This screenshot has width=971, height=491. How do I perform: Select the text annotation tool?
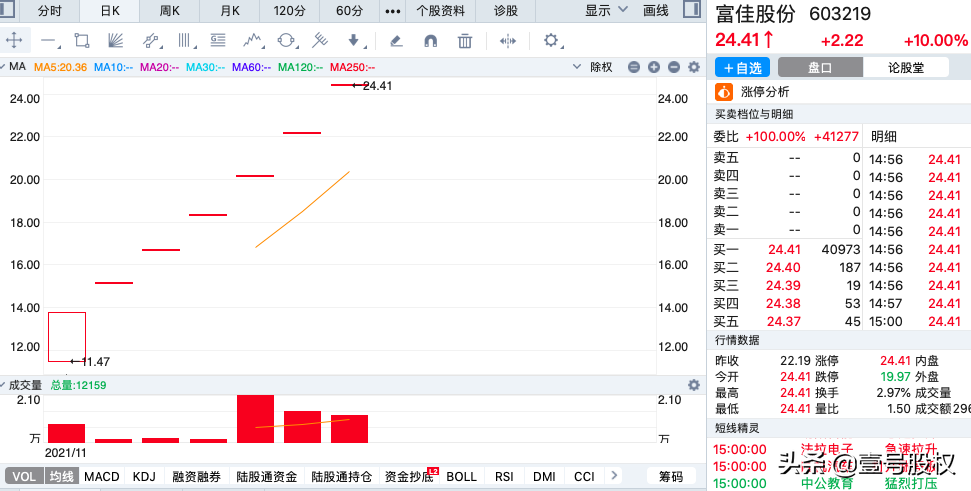coord(217,41)
